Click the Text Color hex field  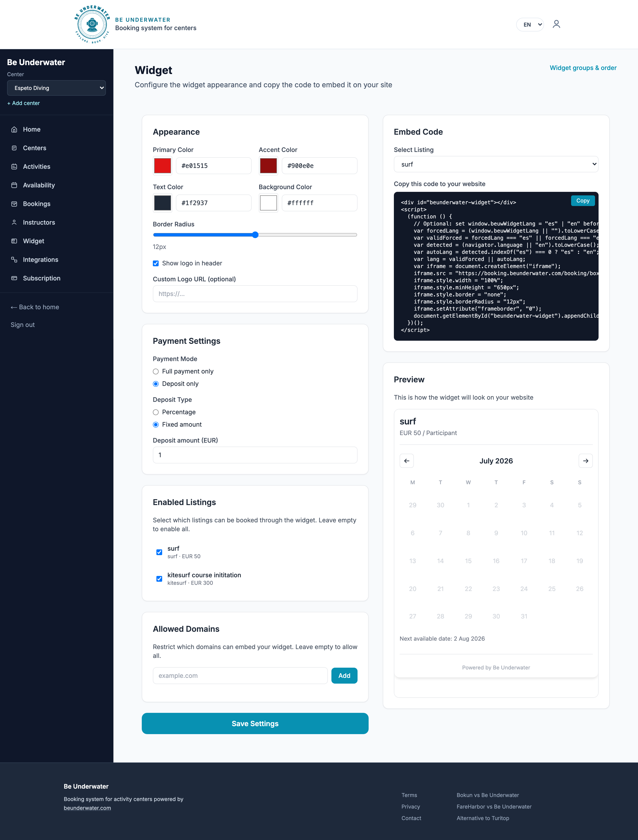213,203
